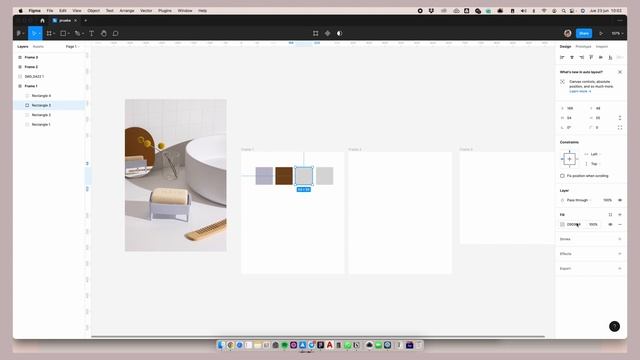Click the Align right icon
This screenshot has width=640, height=360.
582,58
